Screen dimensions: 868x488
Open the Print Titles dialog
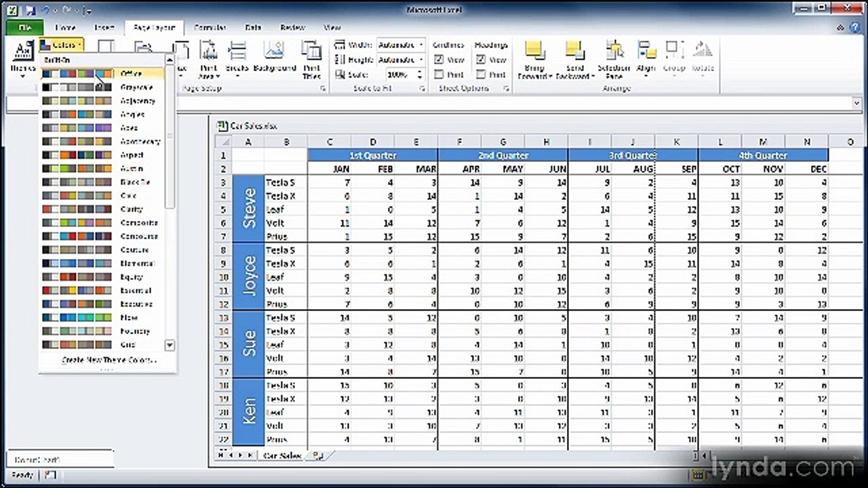(311, 60)
